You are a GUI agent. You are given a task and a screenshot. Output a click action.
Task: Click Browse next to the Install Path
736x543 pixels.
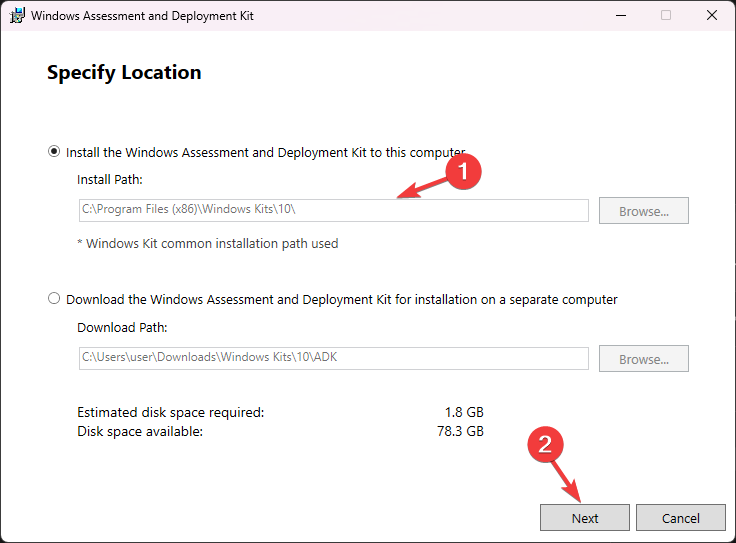click(644, 211)
